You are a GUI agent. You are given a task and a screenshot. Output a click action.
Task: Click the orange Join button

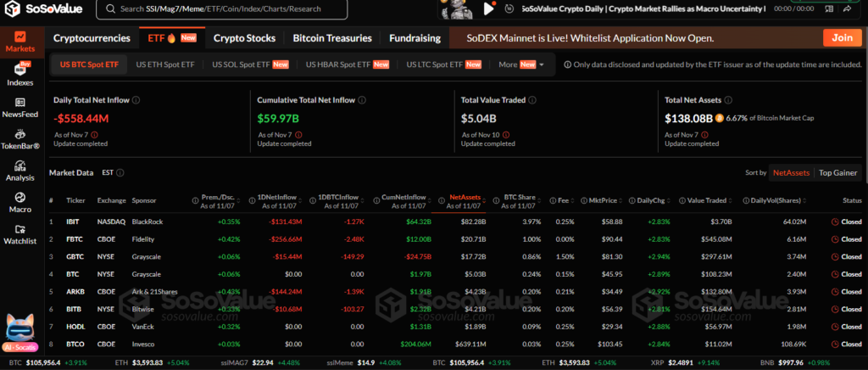pos(842,38)
